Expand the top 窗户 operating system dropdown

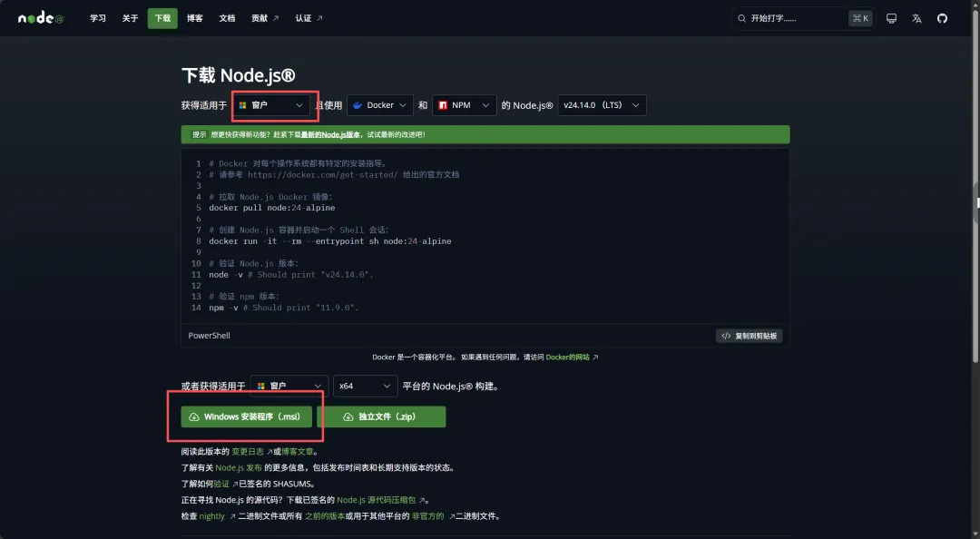pyautogui.click(x=272, y=105)
